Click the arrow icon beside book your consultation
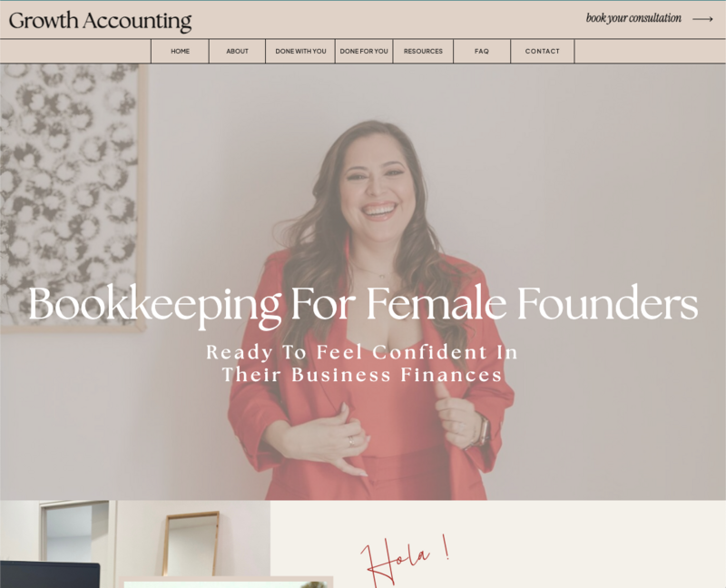The image size is (726, 588). click(x=702, y=19)
